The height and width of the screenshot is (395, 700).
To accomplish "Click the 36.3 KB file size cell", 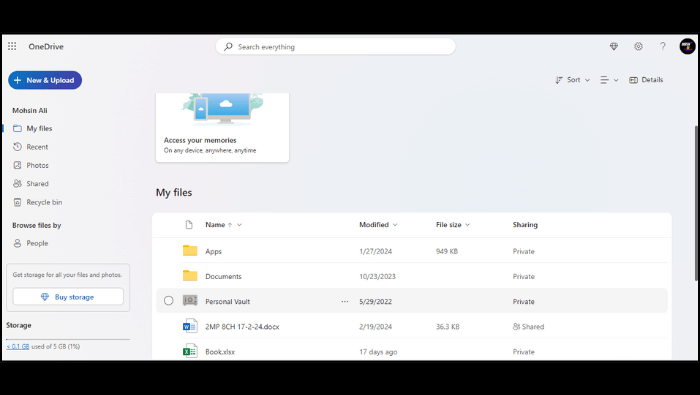I will [448, 327].
